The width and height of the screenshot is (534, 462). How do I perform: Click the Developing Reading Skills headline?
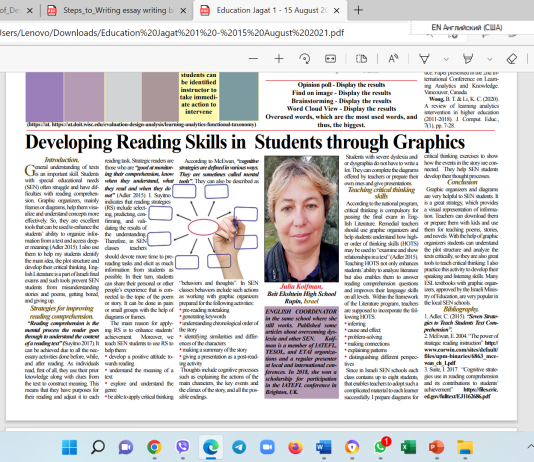(x=245, y=142)
